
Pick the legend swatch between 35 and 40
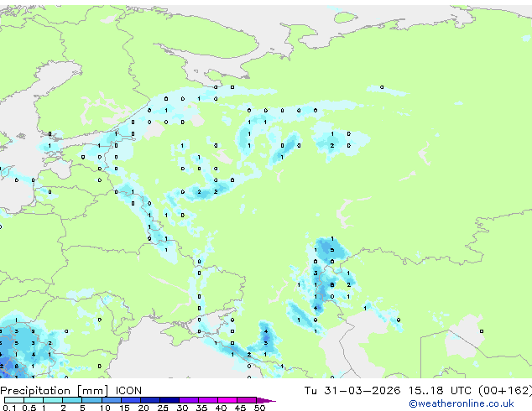coord(207,400)
